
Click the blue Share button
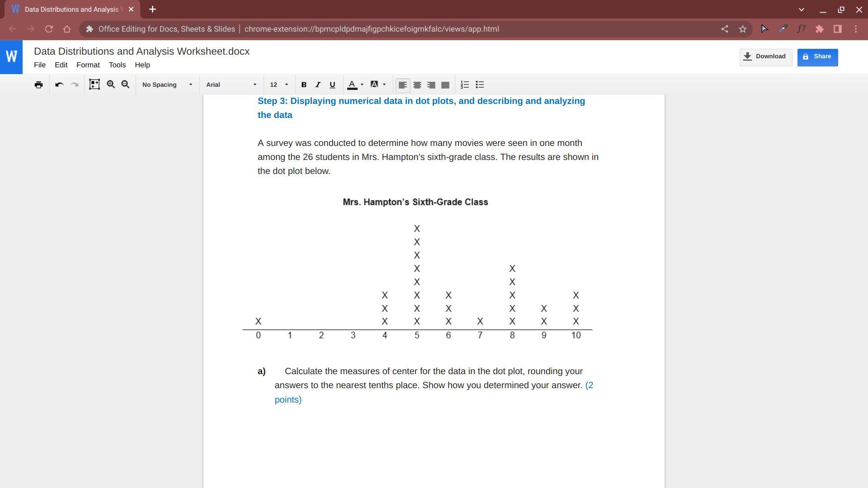point(817,57)
